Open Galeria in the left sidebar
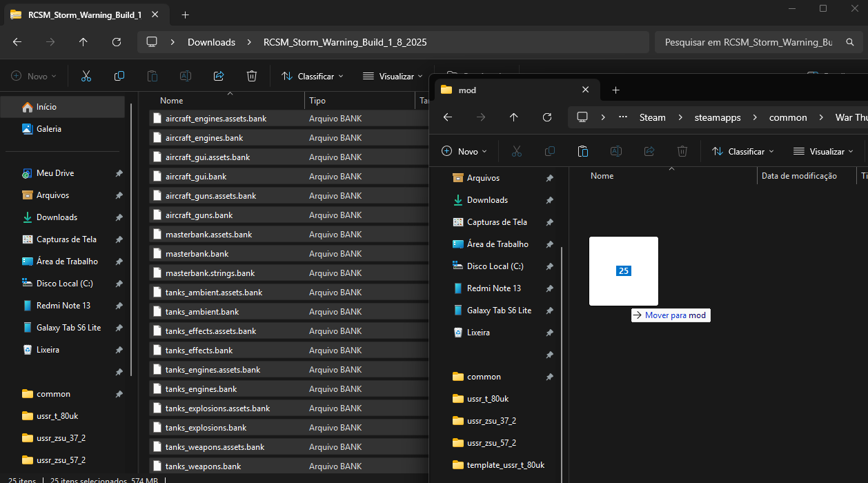The width and height of the screenshot is (868, 483). (x=49, y=129)
